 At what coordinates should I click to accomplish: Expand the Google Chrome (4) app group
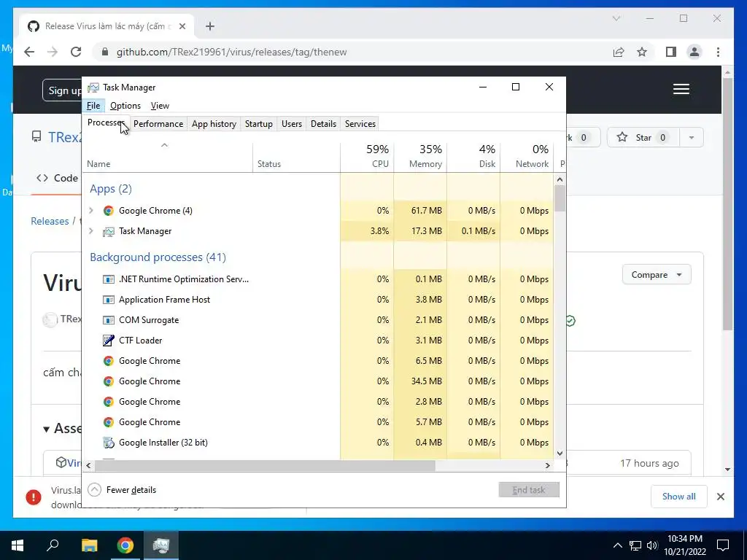coord(91,211)
